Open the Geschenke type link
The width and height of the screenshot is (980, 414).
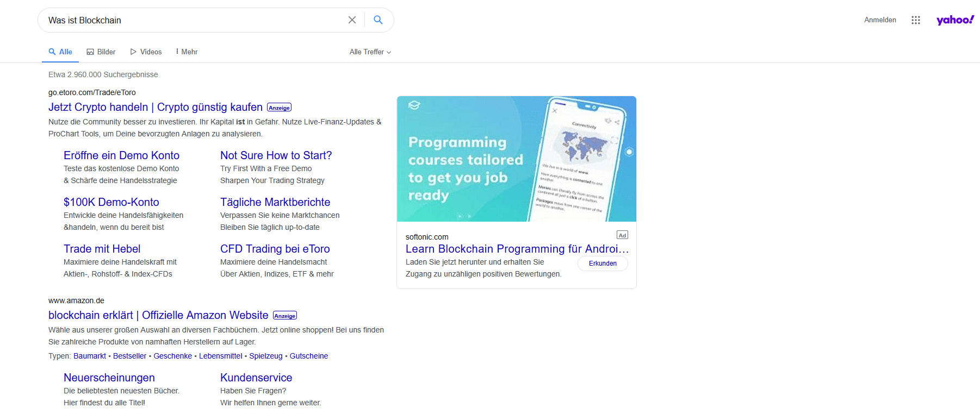coord(173,356)
